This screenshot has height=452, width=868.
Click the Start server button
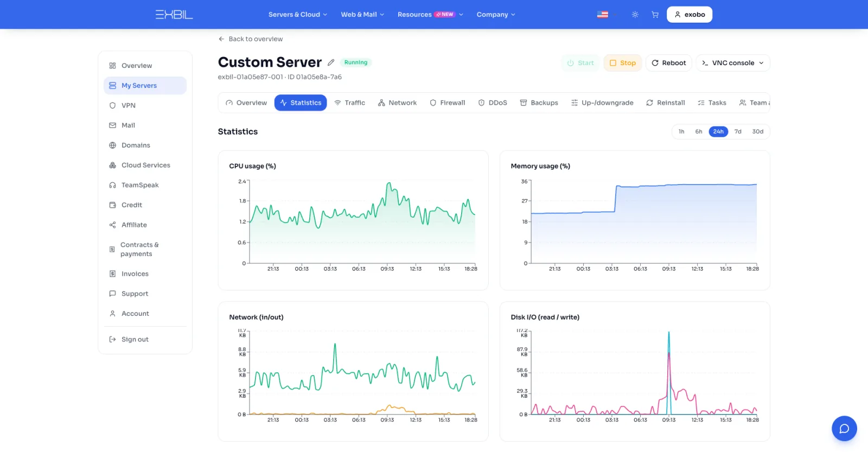580,63
